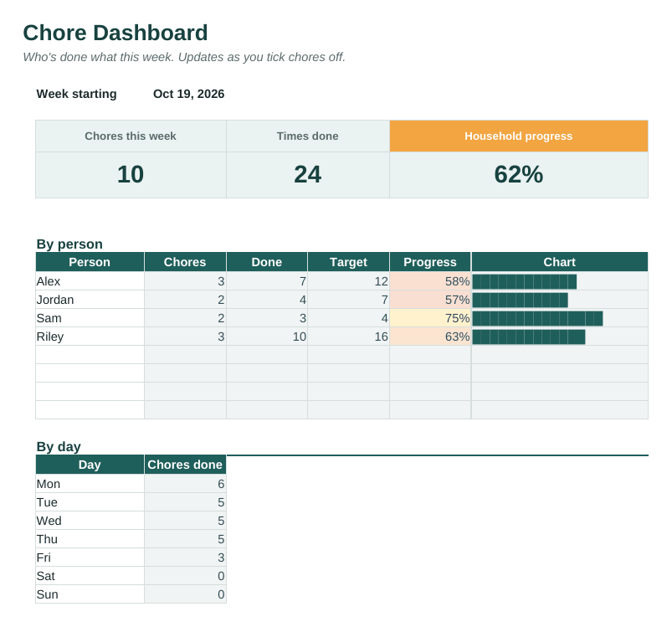The height and width of the screenshot is (627, 672).
Task: Click the Chores done column header
Action: click(x=185, y=465)
